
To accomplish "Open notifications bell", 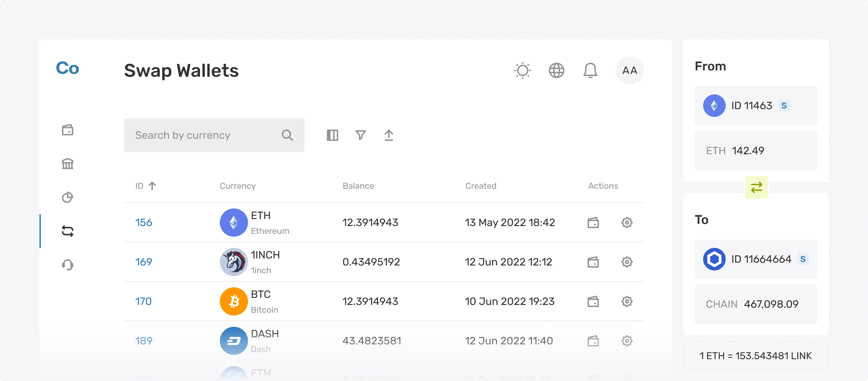I will click(590, 70).
